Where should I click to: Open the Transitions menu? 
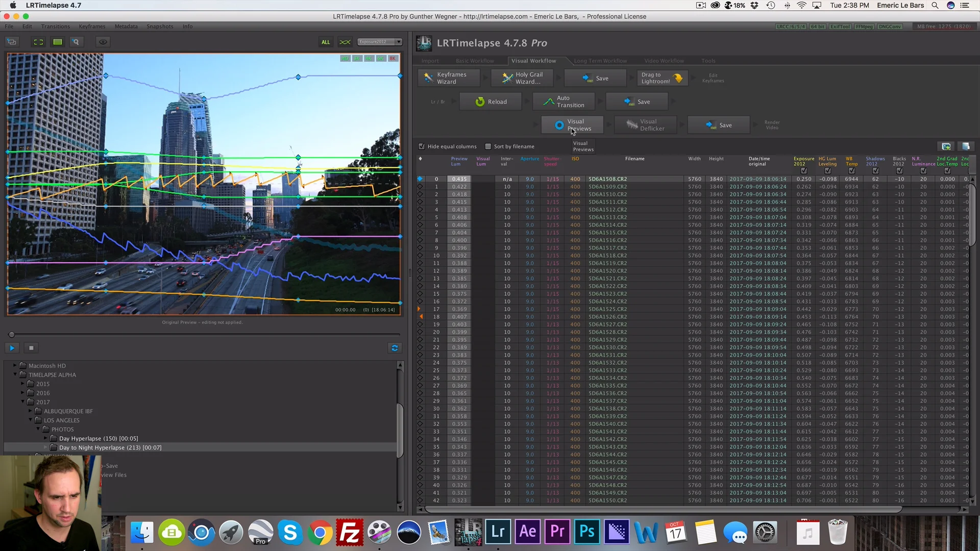tap(56, 27)
